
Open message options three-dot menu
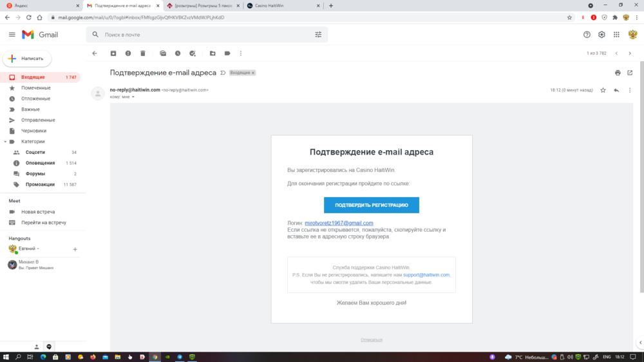[x=630, y=90]
